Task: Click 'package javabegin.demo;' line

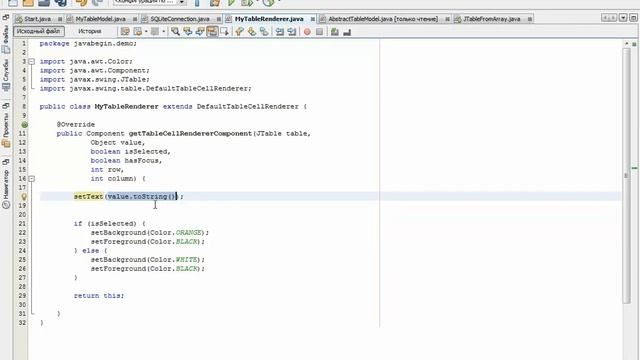Action: click(88, 44)
